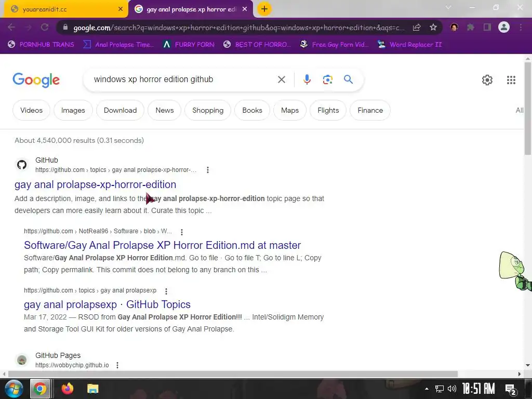Open more options for the GitHub Topics result

[x=166, y=291]
